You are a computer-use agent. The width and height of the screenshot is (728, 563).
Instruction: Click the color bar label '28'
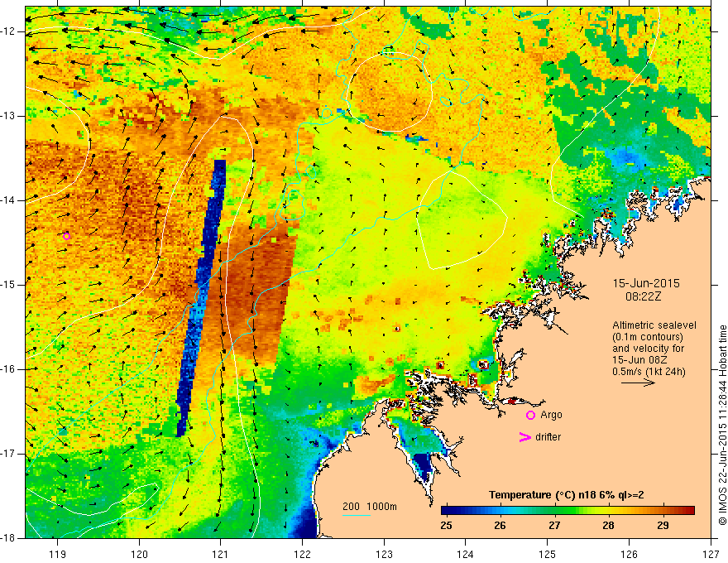click(609, 526)
